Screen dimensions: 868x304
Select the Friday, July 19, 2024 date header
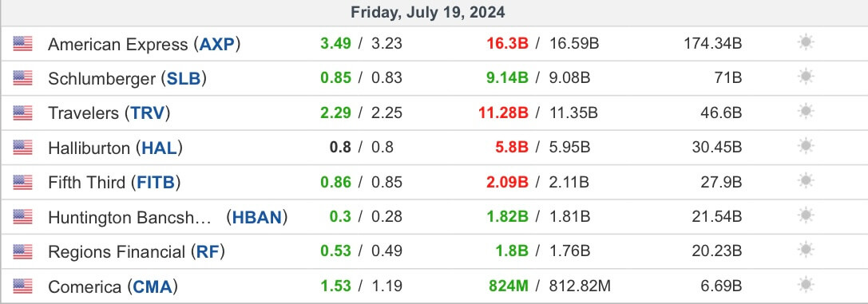427,13
